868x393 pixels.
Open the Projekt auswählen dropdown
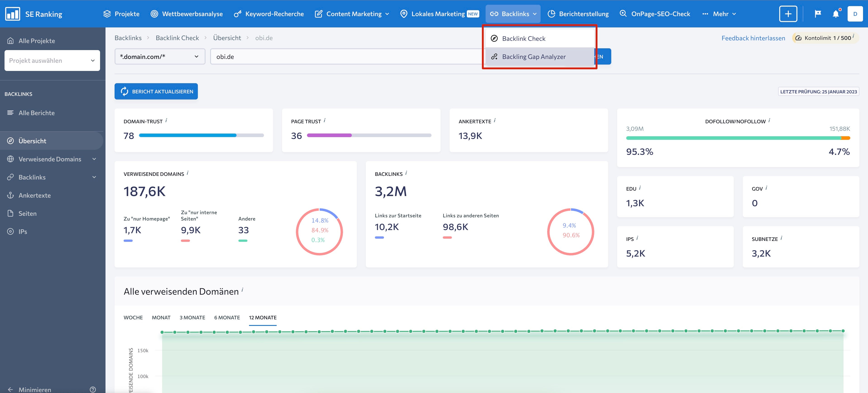[x=52, y=60]
